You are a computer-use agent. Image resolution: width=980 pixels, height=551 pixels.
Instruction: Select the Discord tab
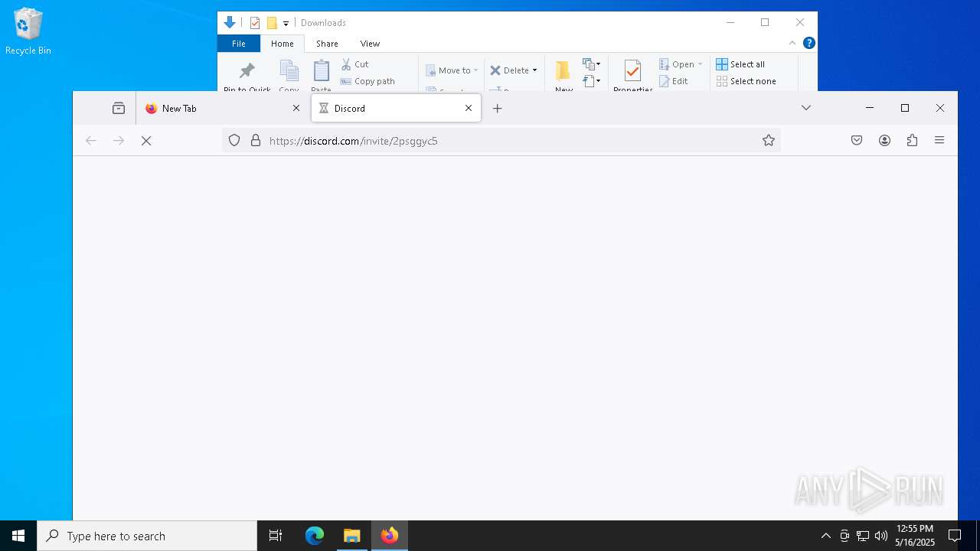coord(396,108)
